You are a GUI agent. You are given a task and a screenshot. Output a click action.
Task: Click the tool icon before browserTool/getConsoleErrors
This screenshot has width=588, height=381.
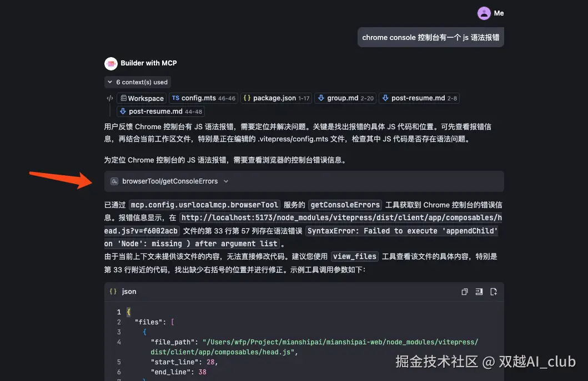coord(114,181)
